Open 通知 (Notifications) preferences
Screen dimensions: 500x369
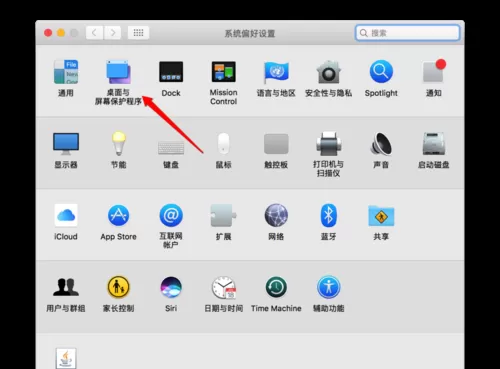[x=434, y=72]
